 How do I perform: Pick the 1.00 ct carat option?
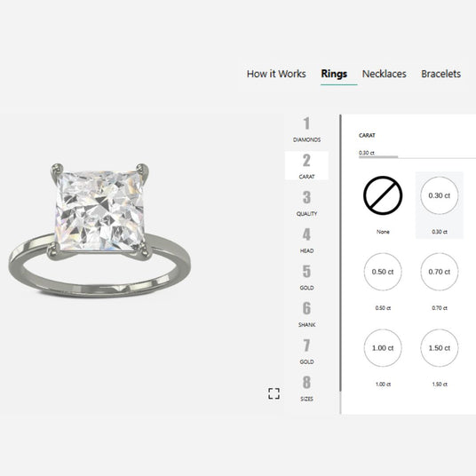(383, 348)
